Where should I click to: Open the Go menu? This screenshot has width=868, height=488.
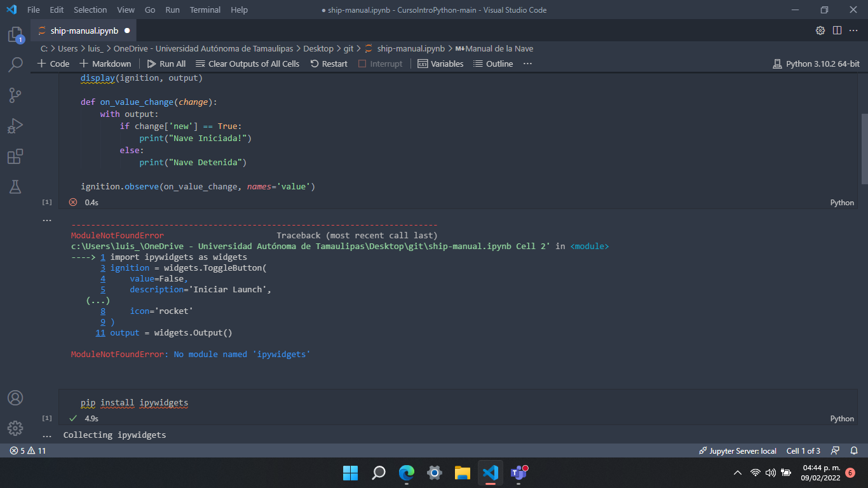coord(150,10)
